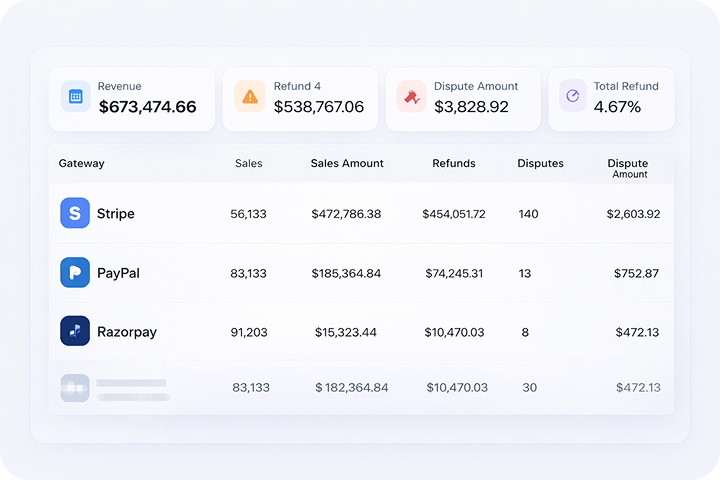Click the PayPal logo icon

tap(75, 273)
